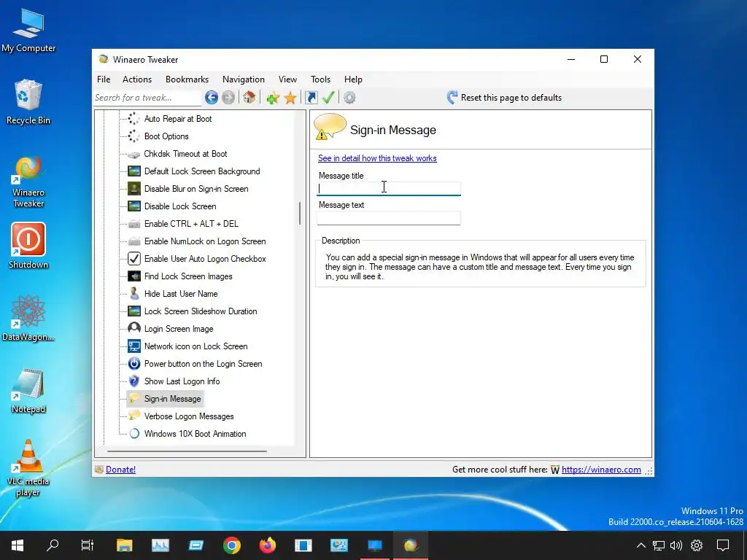Click the Search for a tweak field

[x=147, y=98]
